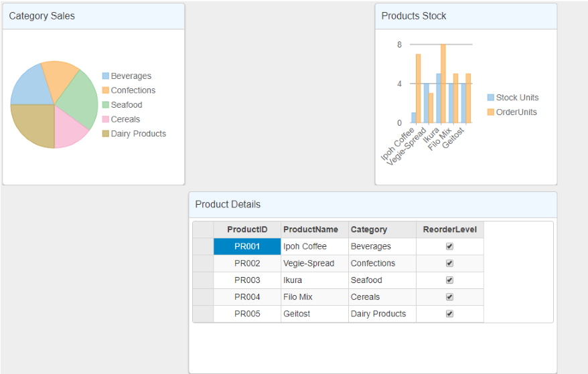Image resolution: width=588 pixels, height=374 pixels.
Task: Click the row header of PR003 row
Action: point(203,280)
